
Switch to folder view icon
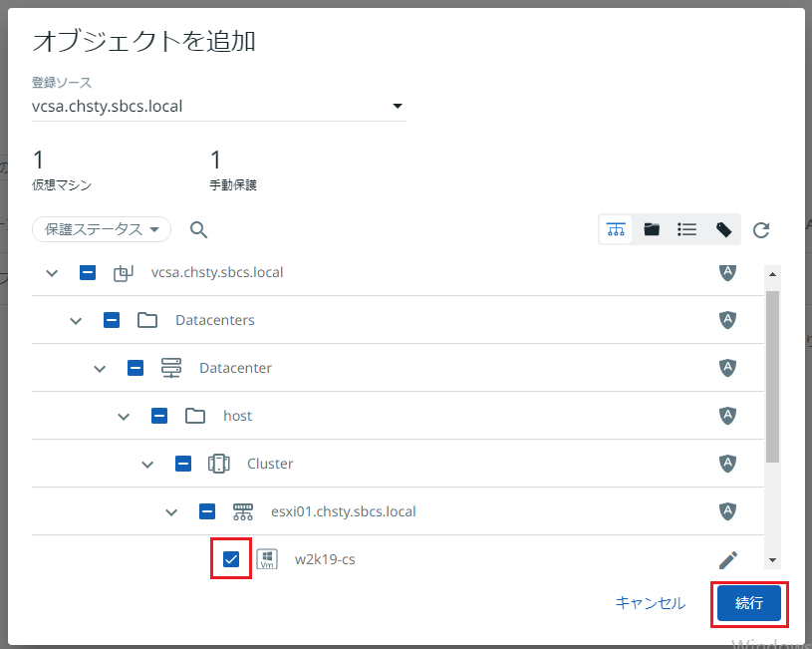(652, 229)
